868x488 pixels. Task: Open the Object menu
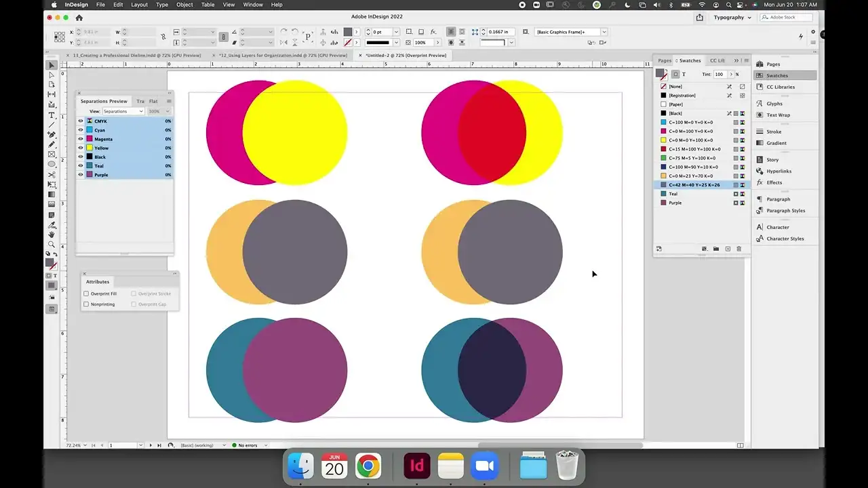(x=184, y=5)
